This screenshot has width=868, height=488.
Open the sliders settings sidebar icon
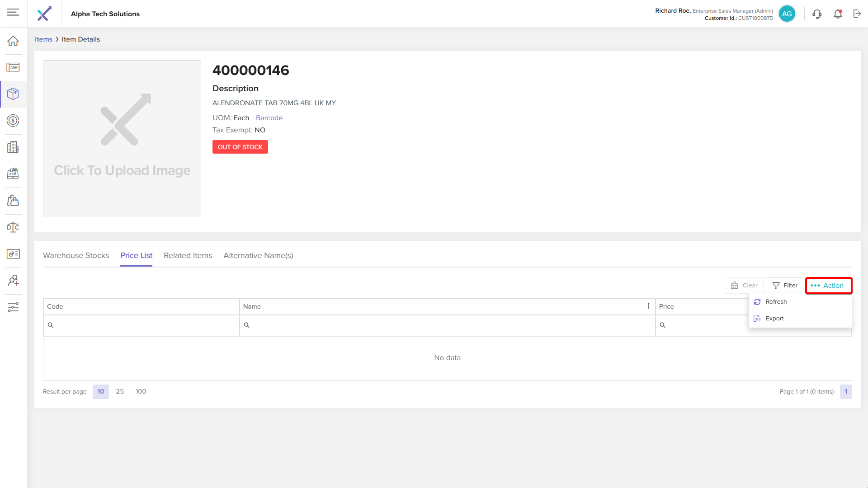13,307
